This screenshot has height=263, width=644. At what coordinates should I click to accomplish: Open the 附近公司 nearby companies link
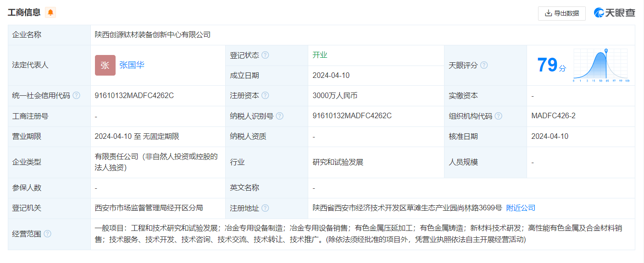pyautogui.click(x=521, y=208)
